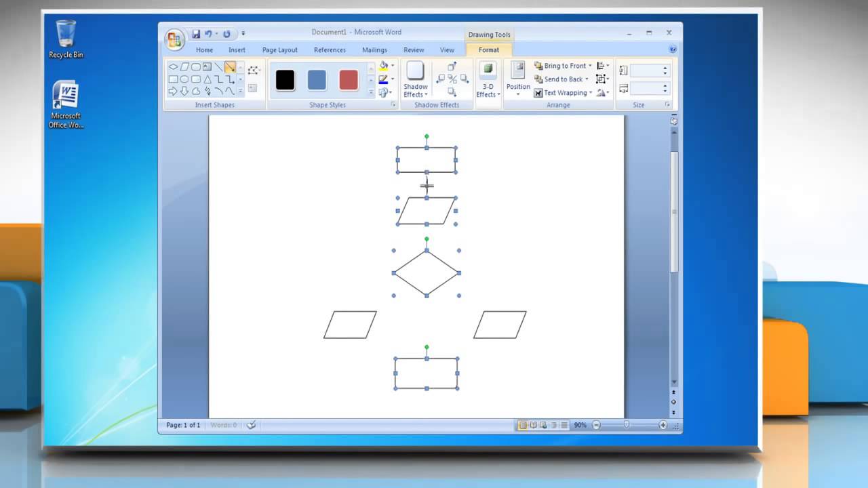Save the document from Quick Access toolbar
The height and width of the screenshot is (488, 868).
tap(196, 34)
